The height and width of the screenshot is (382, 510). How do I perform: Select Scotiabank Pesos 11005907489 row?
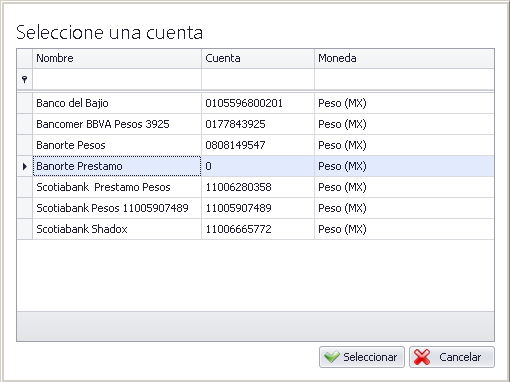[x=256, y=208]
